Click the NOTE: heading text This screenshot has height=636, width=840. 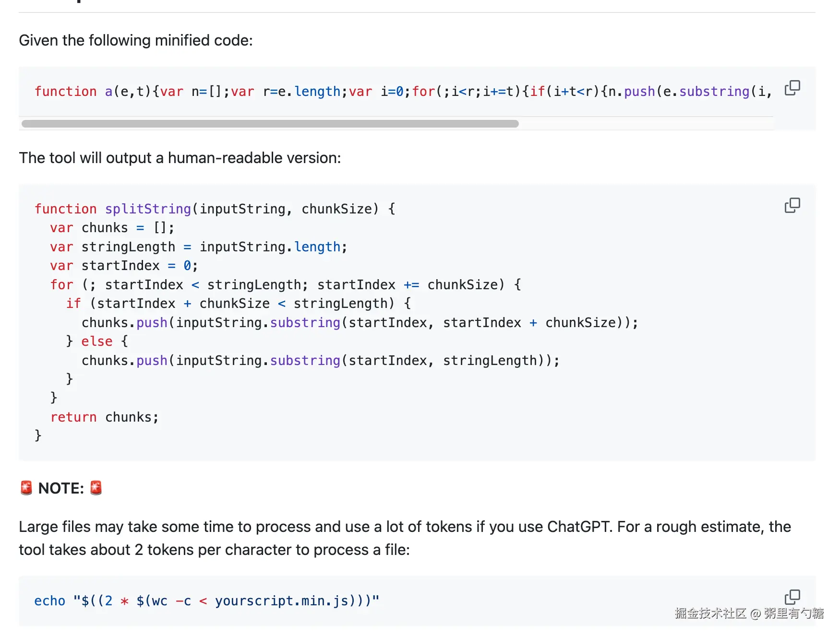[61, 488]
